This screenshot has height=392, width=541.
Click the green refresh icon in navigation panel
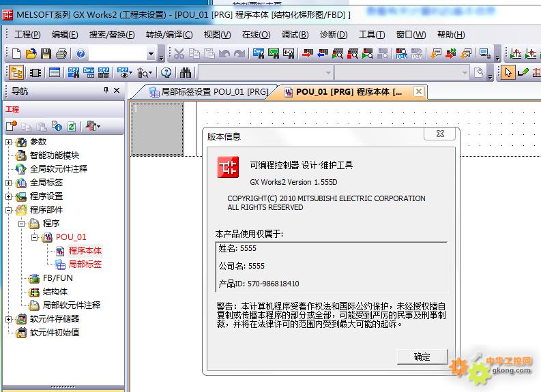click(x=72, y=126)
